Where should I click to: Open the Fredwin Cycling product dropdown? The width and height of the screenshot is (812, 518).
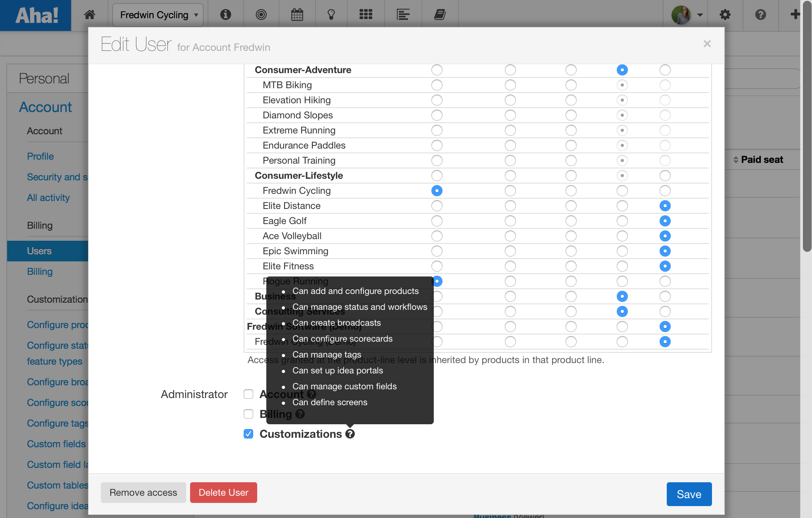[158, 15]
